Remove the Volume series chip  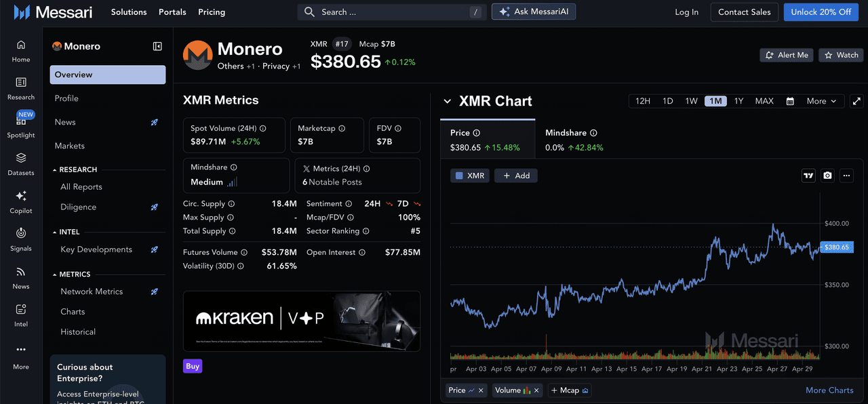(x=536, y=390)
